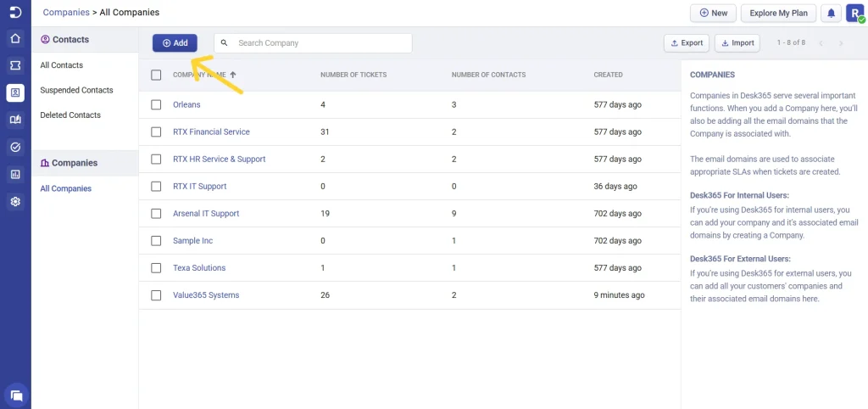The image size is (868, 409).
Task: Check the Sample Inc checkbox
Action: [156, 240]
